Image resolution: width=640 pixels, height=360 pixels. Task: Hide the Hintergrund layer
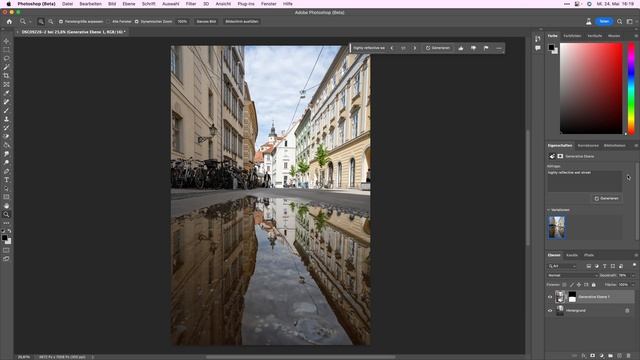coord(550,311)
